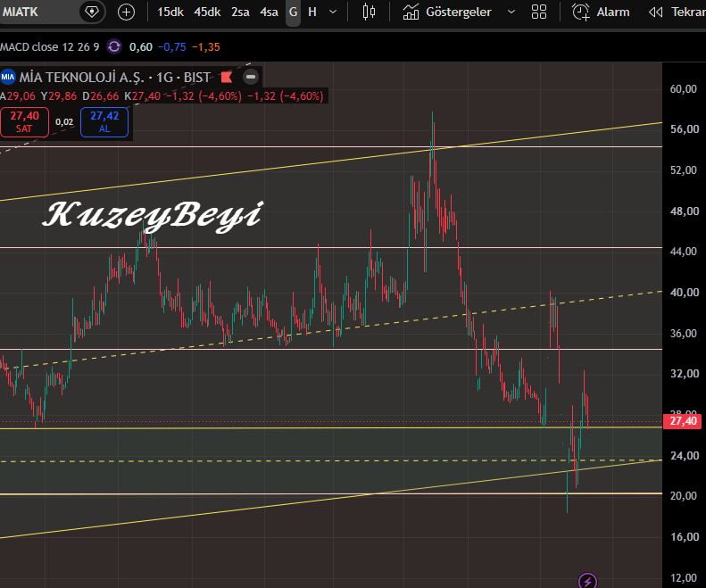Image resolution: width=706 pixels, height=588 pixels.
Task: Click the MACD signal value −0,75
Action: coord(171,46)
